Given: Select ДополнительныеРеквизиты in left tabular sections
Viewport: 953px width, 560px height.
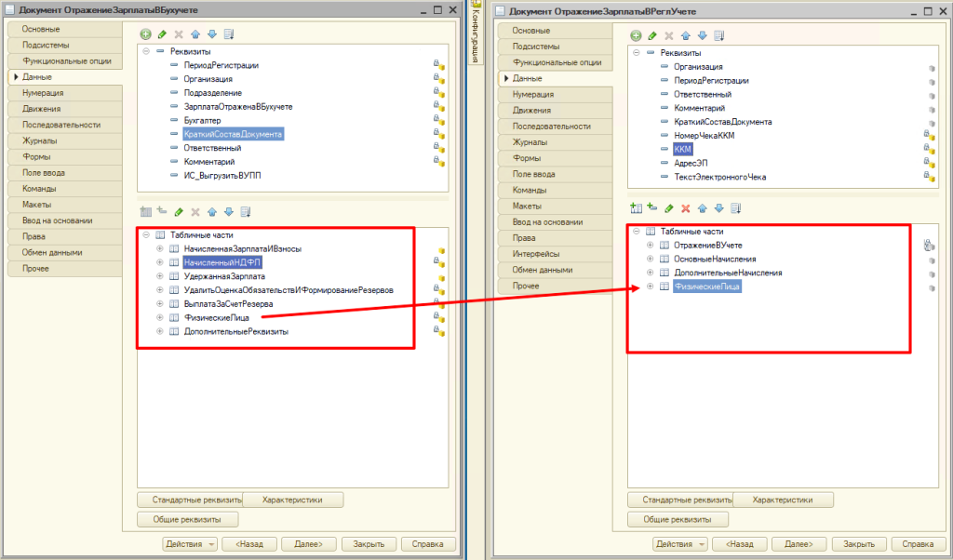Looking at the screenshot, I should [235, 331].
